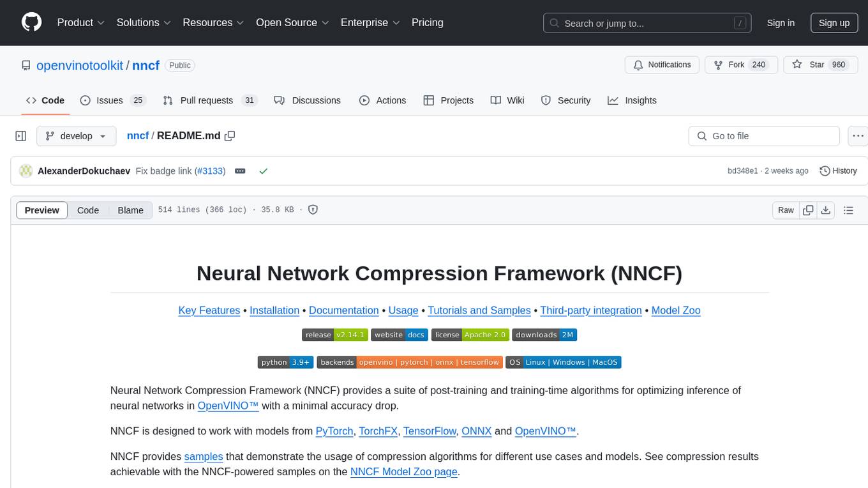The height and width of the screenshot is (488, 868).
Task: Click the license Apache 2.0 badge
Action: click(x=470, y=335)
